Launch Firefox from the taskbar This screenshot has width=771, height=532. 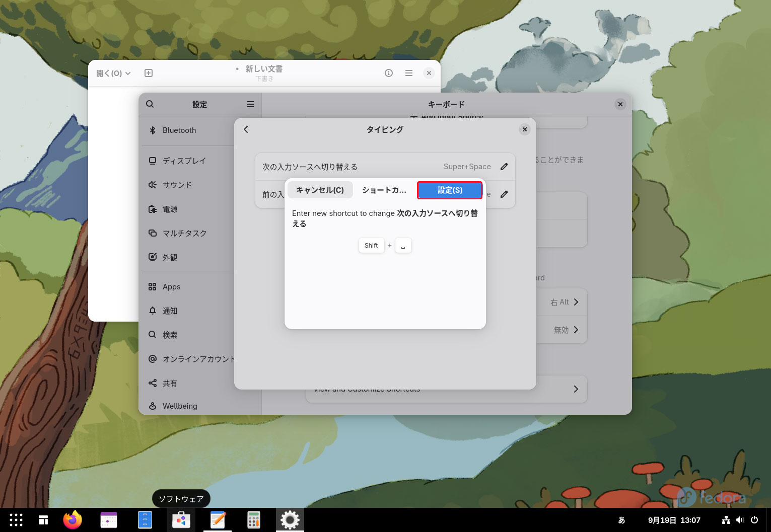73,520
